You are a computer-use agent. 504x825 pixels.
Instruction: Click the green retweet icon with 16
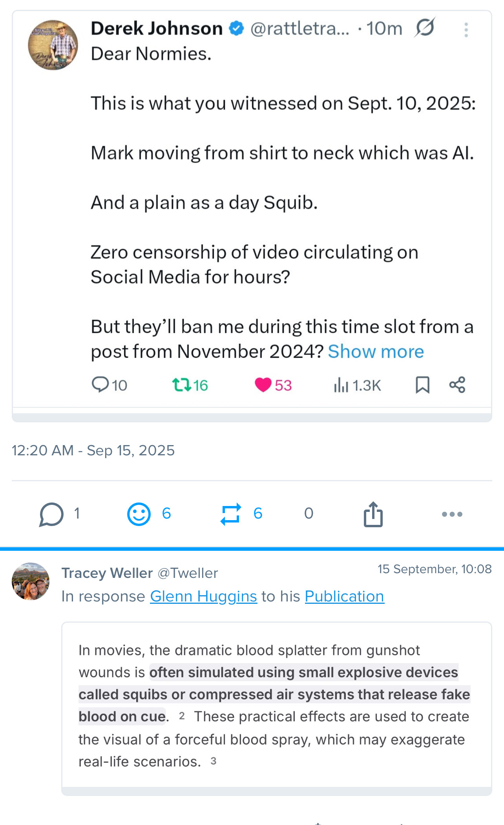point(181,385)
